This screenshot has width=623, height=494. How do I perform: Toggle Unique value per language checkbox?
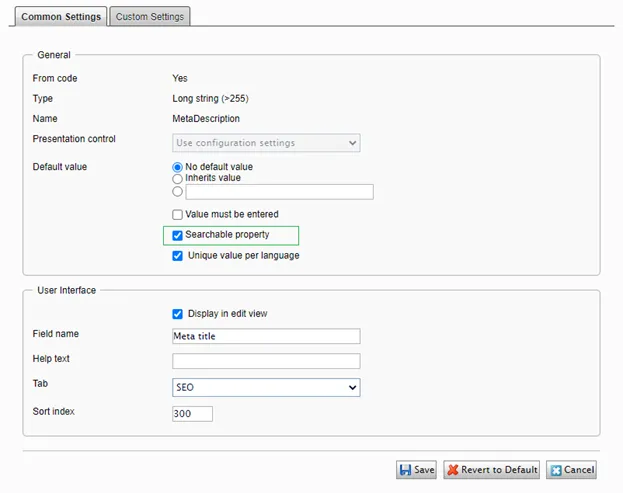(x=178, y=256)
